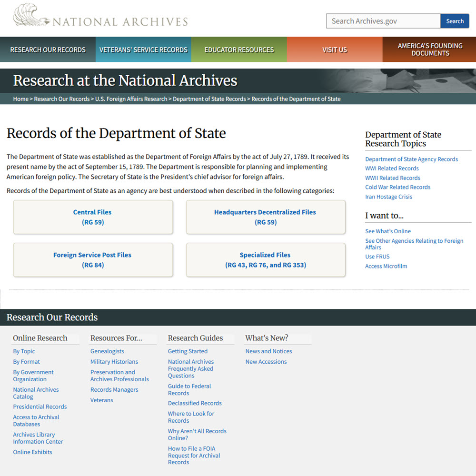The width and height of the screenshot is (476, 476).
Task: Open Getting Started guide link
Action: pos(188,351)
